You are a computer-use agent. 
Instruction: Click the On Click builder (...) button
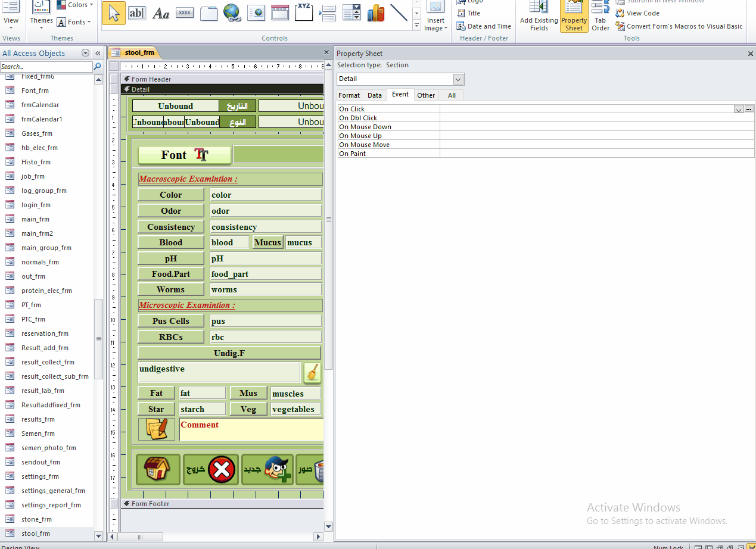pos(749,109)
